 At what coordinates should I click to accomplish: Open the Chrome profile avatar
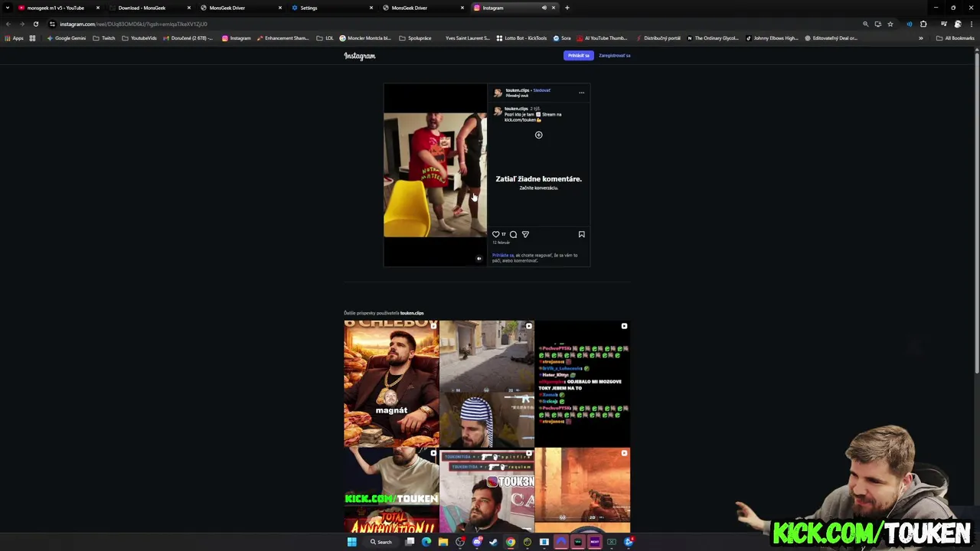click(x=957, y=24)
